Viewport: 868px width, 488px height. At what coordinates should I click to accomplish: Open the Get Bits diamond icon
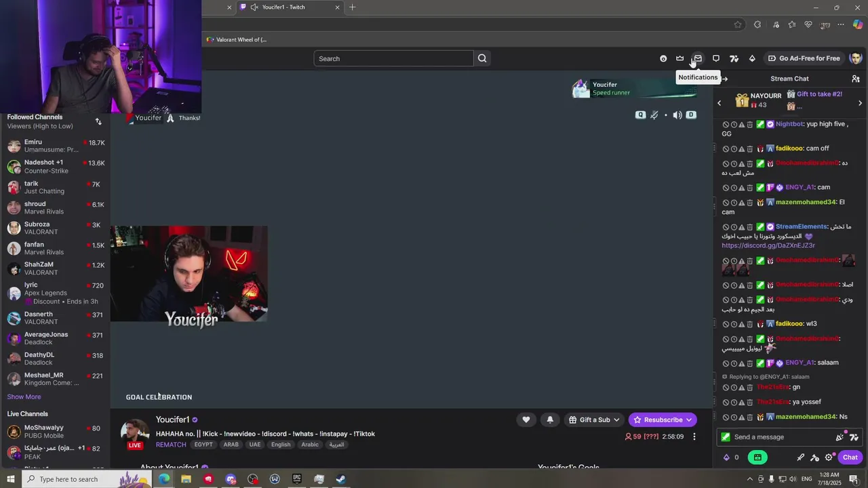[x=752, y=58]
